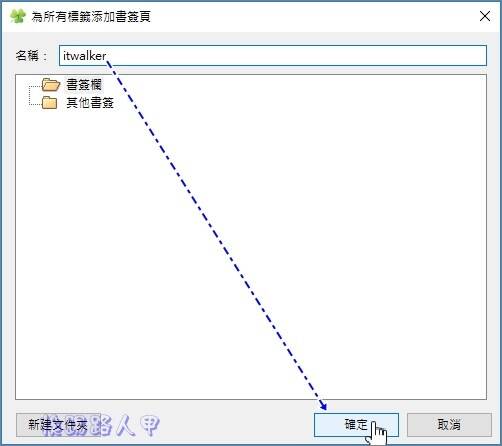Screen dimensions: 502x446
Task: Create a folder with 新建文件夾 button
Action: click(58, 425)
